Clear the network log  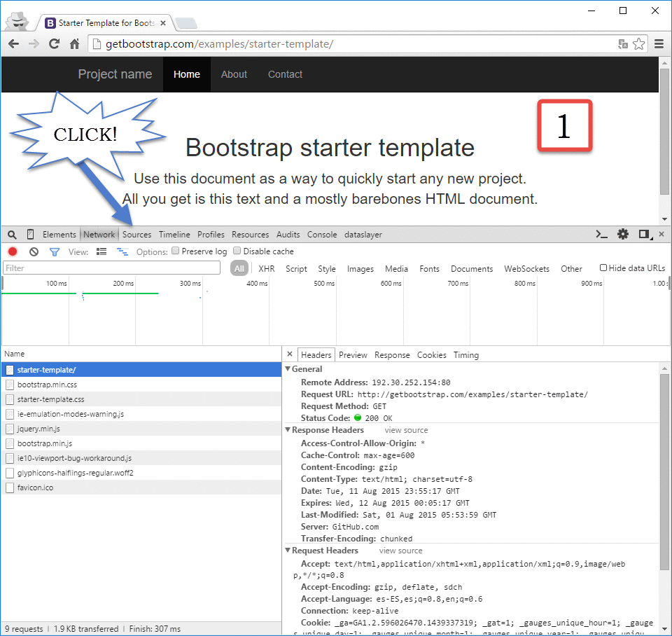click(x=34, y=251)
